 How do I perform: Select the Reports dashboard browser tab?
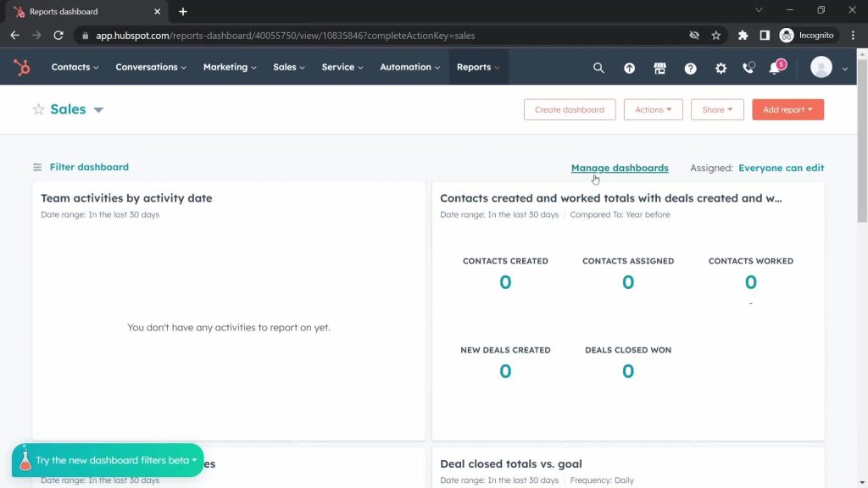click(x=88, y=12)
